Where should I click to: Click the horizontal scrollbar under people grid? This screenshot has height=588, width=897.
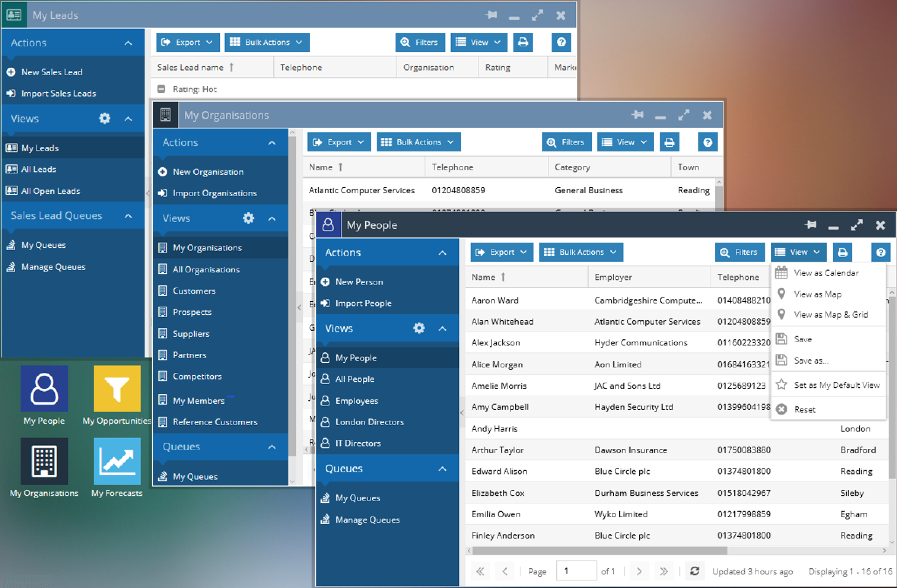point(600,550)
